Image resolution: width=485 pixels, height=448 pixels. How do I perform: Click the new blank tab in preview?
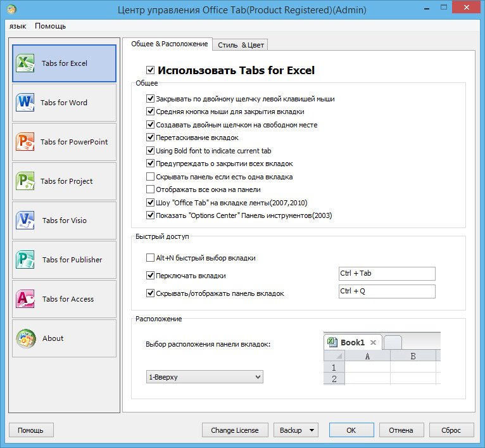click(x=393, y=342)
